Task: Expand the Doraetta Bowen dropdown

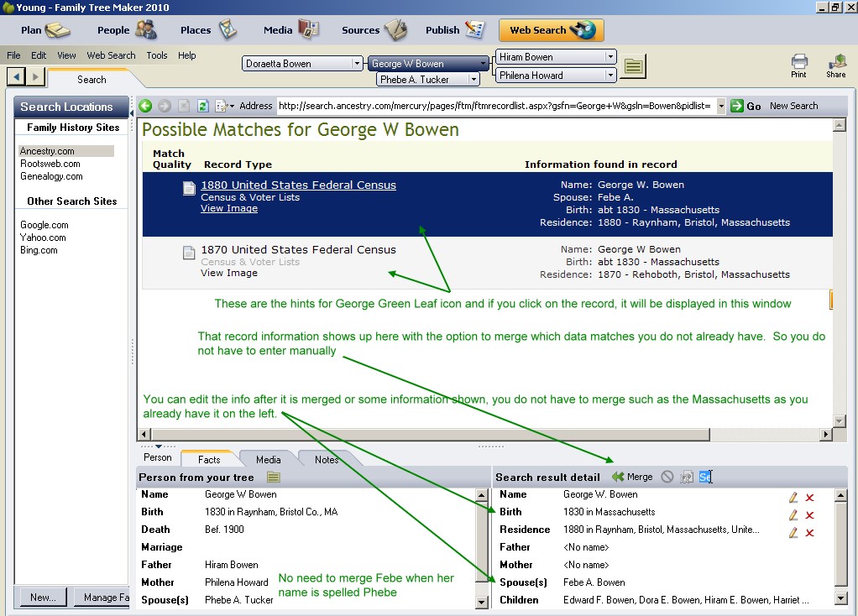Action: click(357, 64)
